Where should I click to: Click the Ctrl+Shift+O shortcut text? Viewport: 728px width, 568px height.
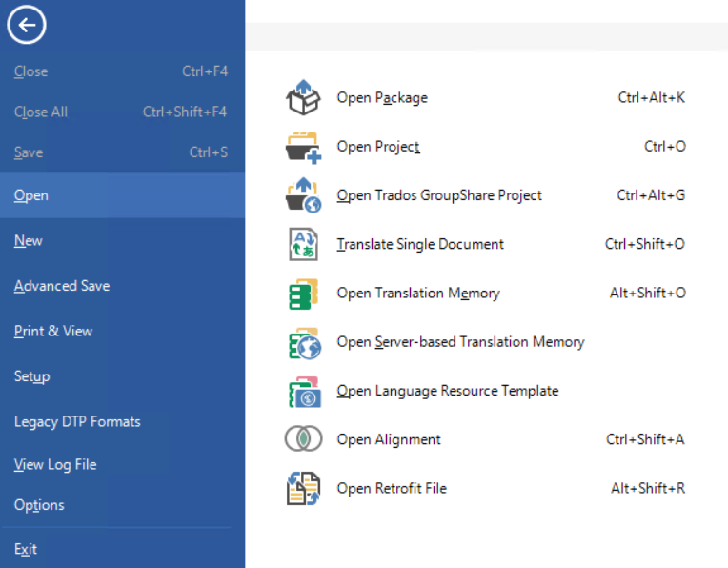coord(645,244)
